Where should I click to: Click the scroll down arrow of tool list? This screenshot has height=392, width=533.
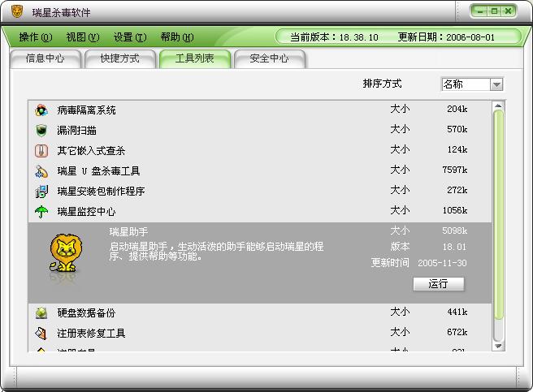click(x=498, y=346)
